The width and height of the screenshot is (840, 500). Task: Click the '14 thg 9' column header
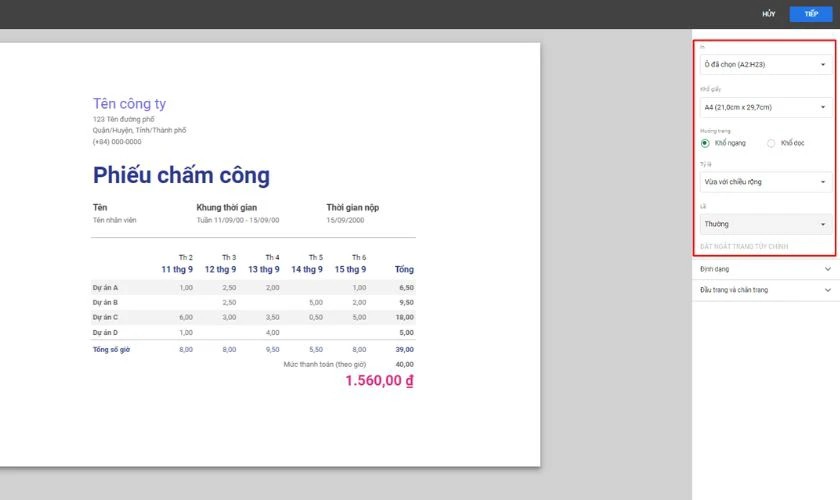307,269
